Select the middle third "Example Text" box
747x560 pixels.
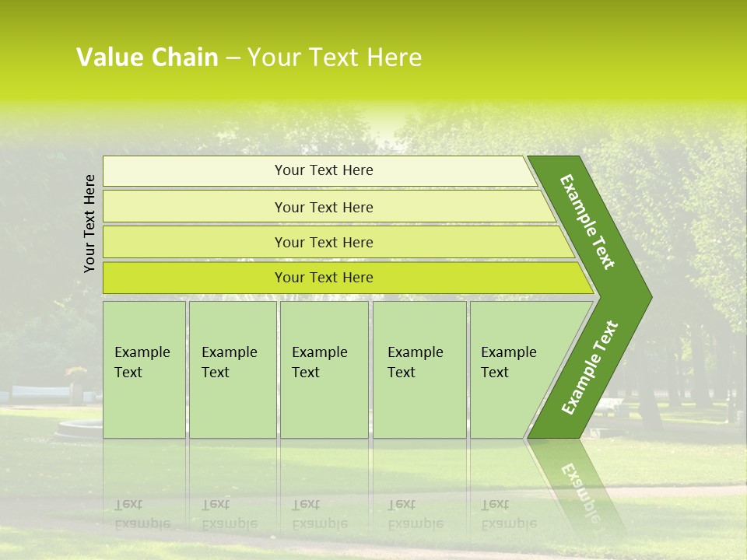pos(324,369)
